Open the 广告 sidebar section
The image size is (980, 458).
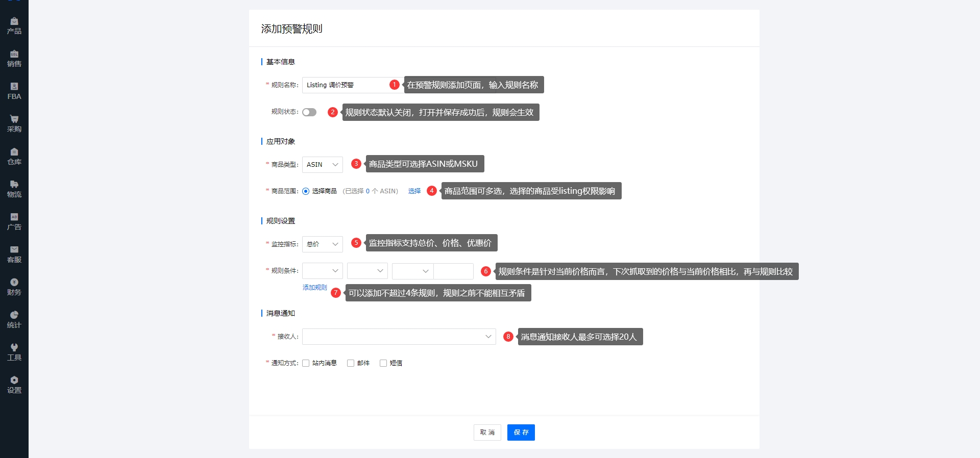(x=14, y=222)
